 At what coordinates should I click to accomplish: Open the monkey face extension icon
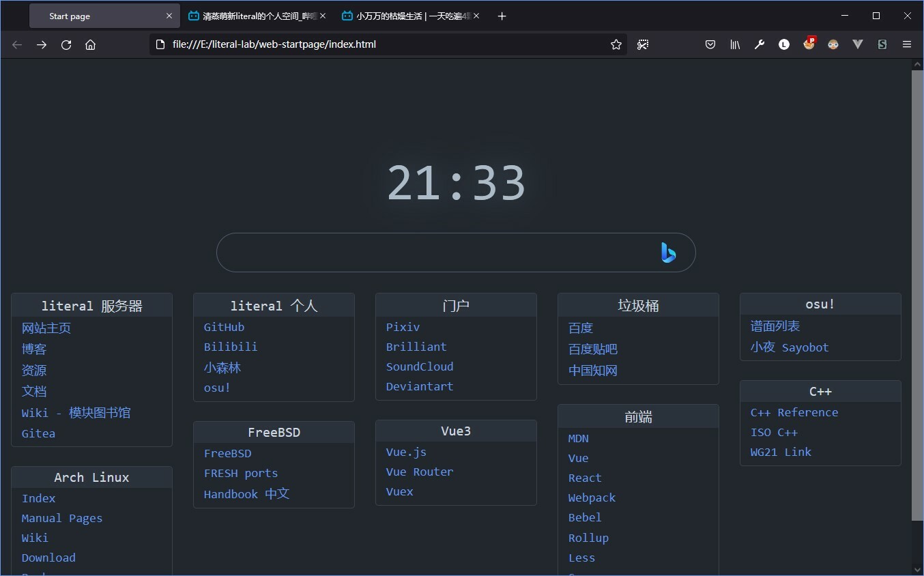click(833, 44)
